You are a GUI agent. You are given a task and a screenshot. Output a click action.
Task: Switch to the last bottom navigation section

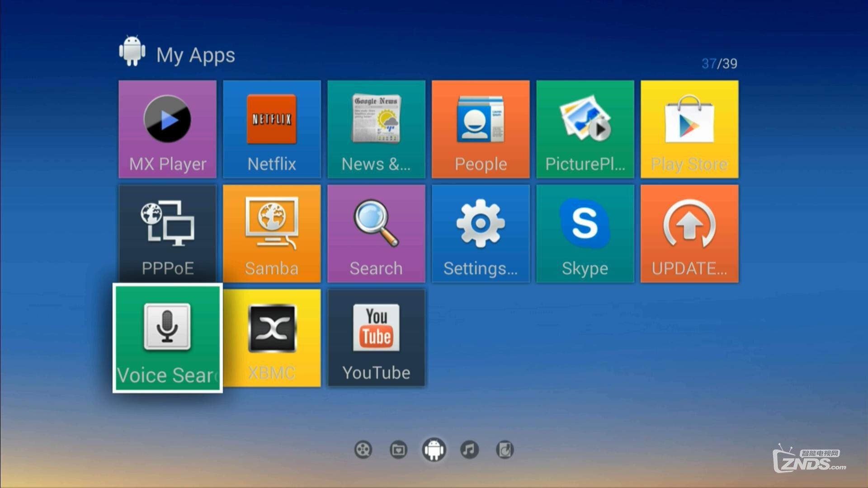click(x=505, y=450)
